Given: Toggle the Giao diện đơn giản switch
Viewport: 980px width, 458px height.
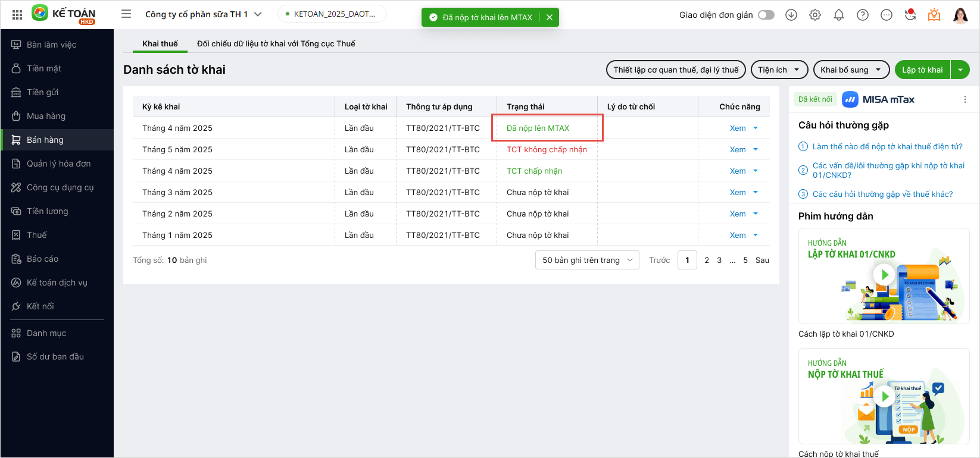Looking at the screenshot, I should click(x=766, y=15).
